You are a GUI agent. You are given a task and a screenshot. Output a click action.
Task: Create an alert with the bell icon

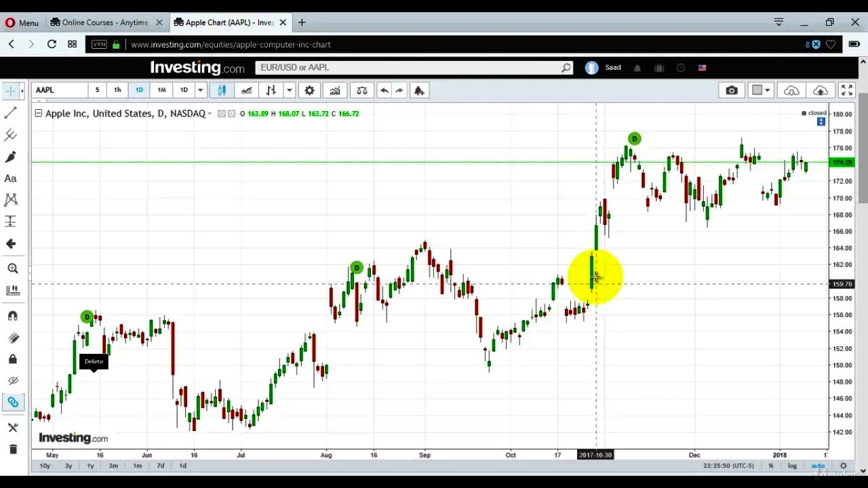[419, 90]
